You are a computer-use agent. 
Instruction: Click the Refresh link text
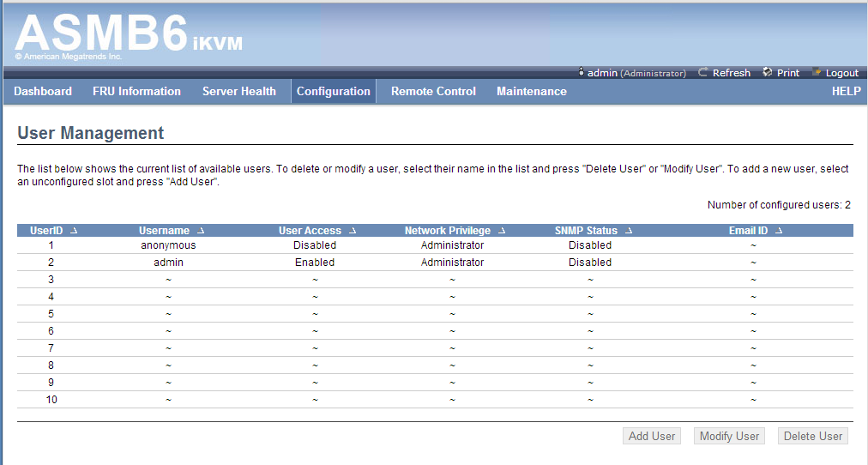[732, 73]
